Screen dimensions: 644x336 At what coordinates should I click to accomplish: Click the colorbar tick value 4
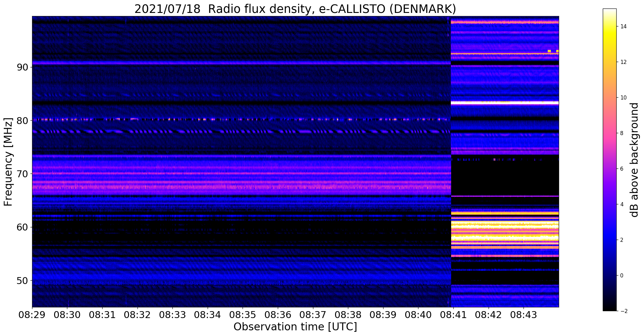[x=621, y=204]
